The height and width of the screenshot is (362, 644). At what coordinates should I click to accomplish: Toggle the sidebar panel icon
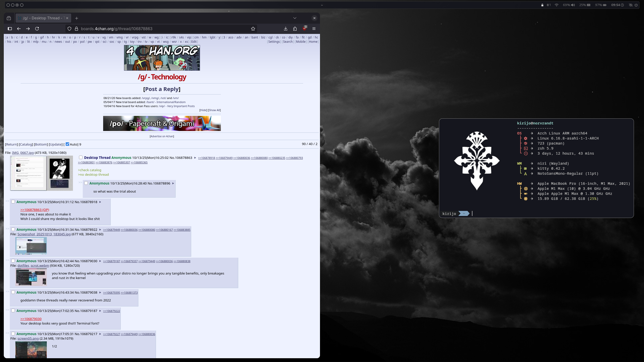10,29
